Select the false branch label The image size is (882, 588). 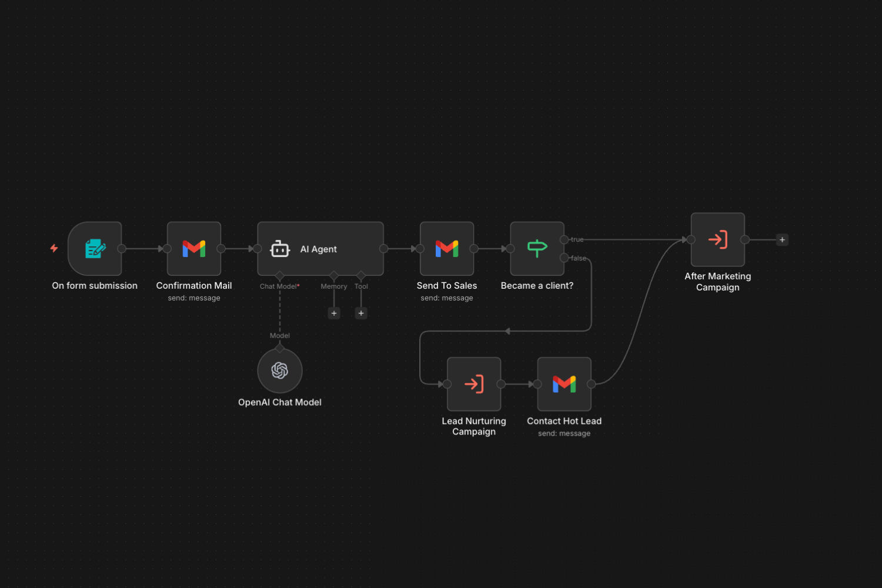pyautogui.click(x=578, y=258)
